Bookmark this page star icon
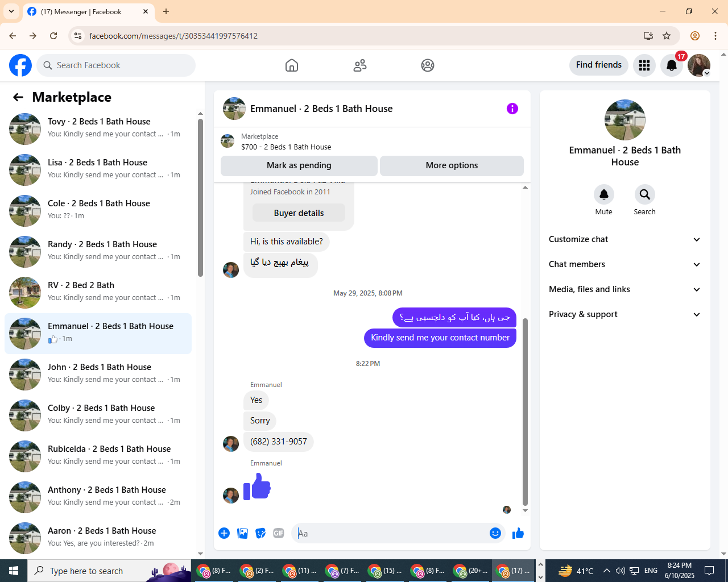 [667, 36]
